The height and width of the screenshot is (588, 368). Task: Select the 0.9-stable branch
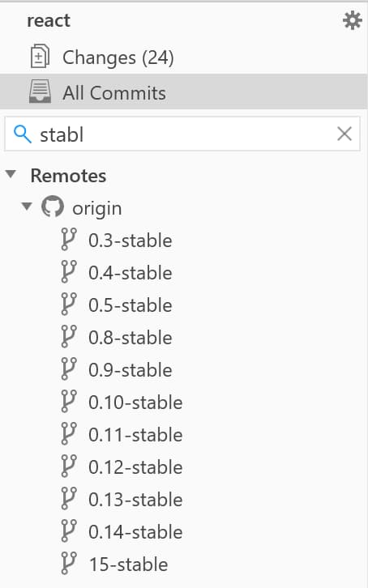(x=131, y=370)
